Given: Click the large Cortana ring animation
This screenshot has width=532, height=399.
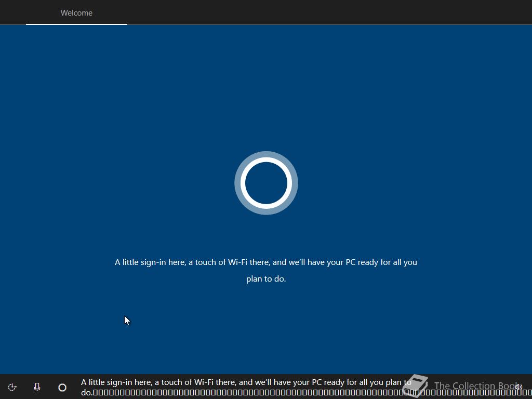Looking at the screenshot, I should (266, 183).
